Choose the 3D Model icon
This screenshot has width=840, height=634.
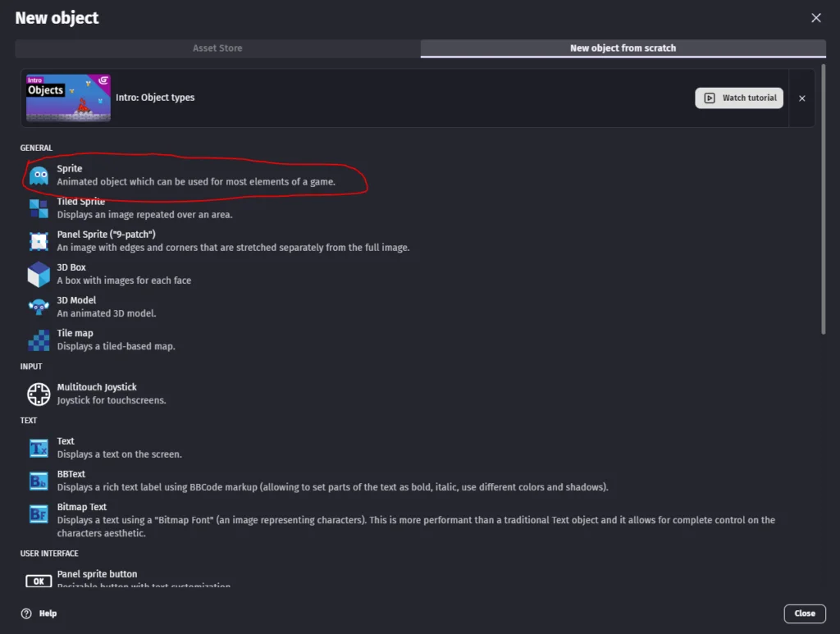[x=39, y=307]
